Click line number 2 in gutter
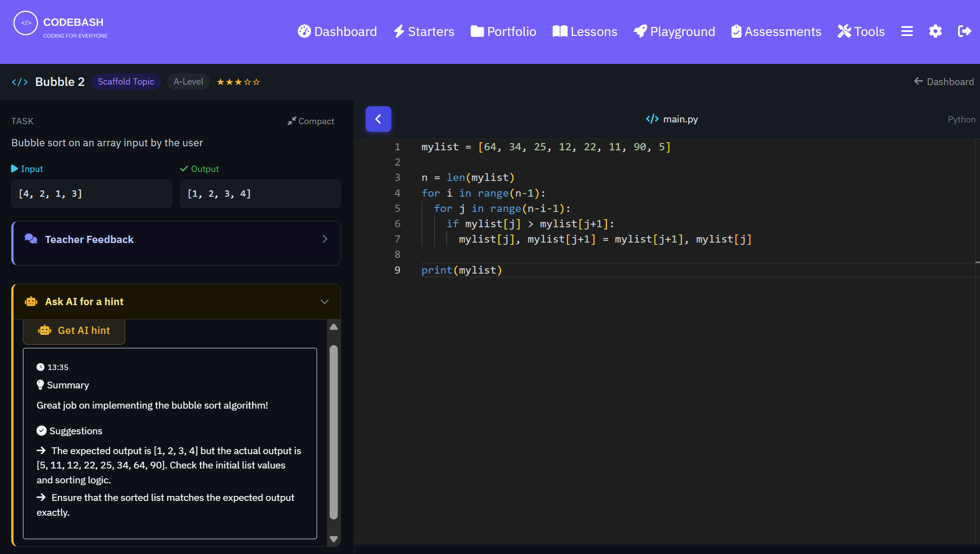 397,162
